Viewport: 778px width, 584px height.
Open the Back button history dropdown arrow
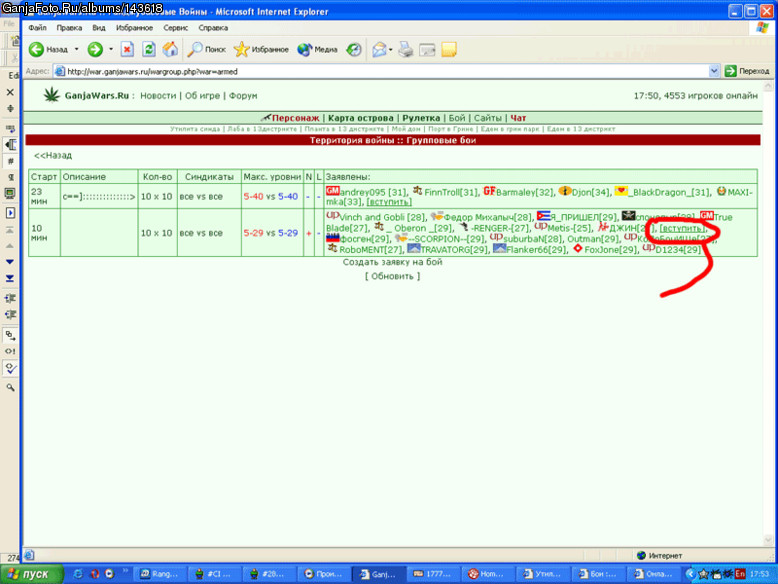click(x=76, y=49)
